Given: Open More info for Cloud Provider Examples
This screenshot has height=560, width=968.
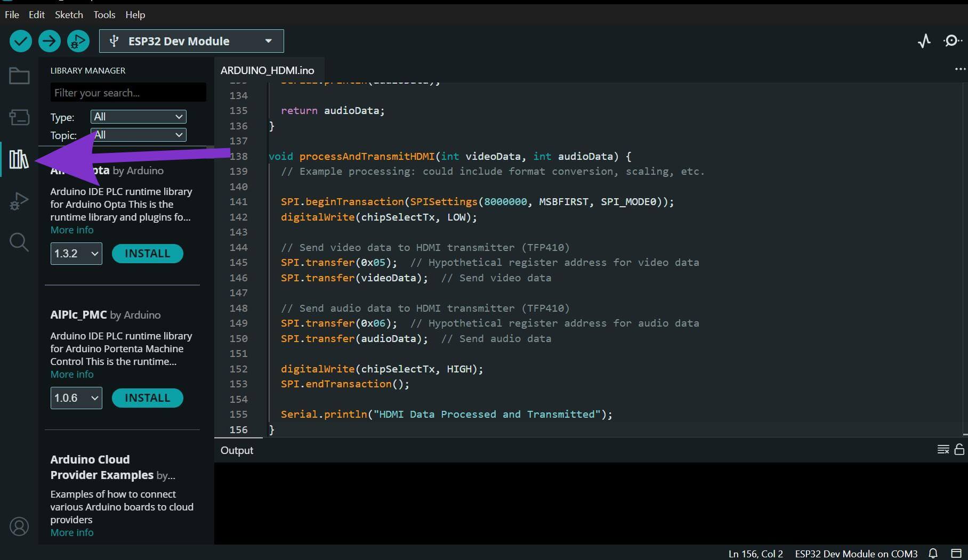Looking at the screenshot, I should pyautogui.click(x=72, y=533).
